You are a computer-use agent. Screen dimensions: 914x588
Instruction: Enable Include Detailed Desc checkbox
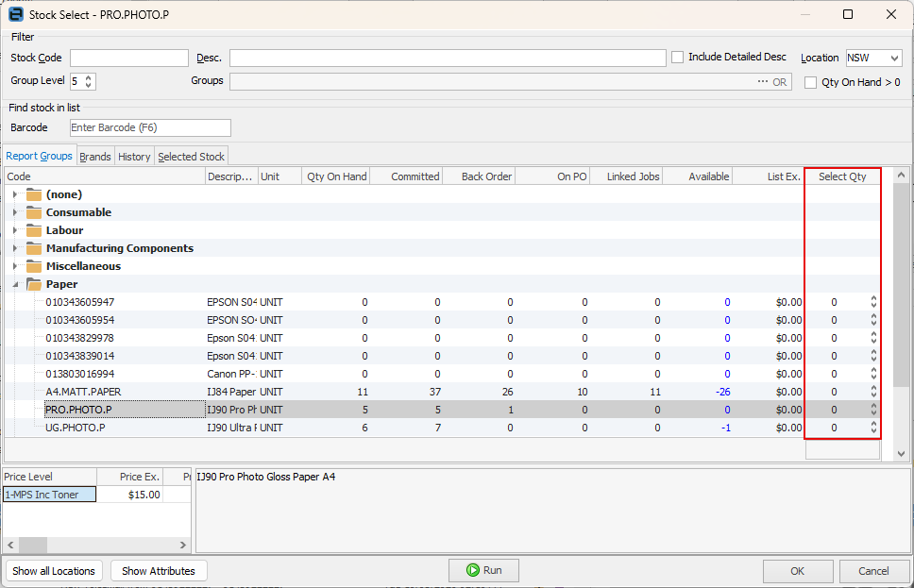click(x=677, y=58)
